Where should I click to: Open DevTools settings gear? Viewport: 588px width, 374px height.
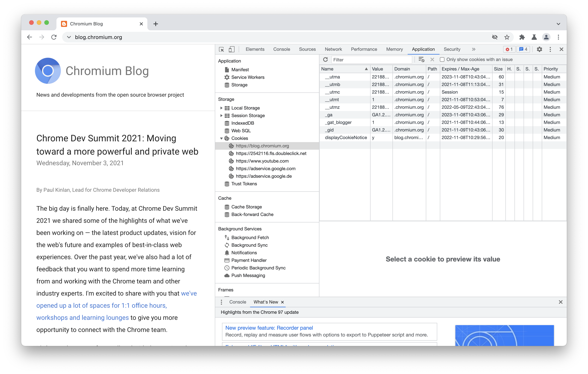pos(539,49)
